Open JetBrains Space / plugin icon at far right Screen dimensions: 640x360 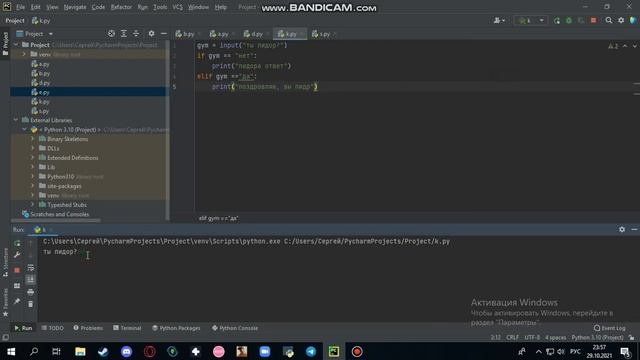(633, 20)
